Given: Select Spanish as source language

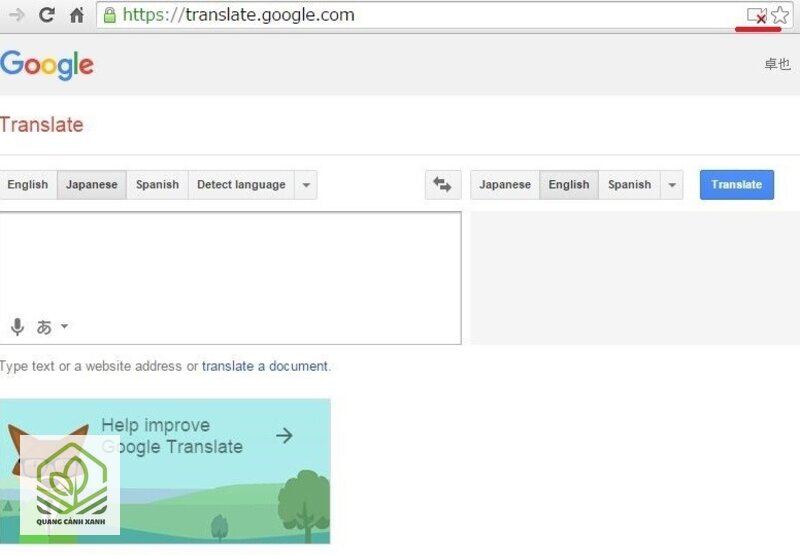Looking at the screenshot, I should (158, 185).
